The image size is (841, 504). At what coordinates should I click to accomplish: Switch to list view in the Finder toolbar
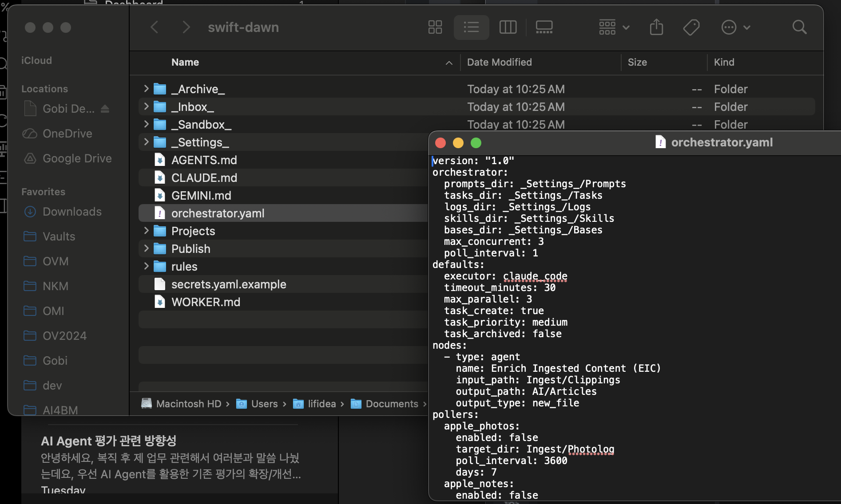(x=471, y=27)
